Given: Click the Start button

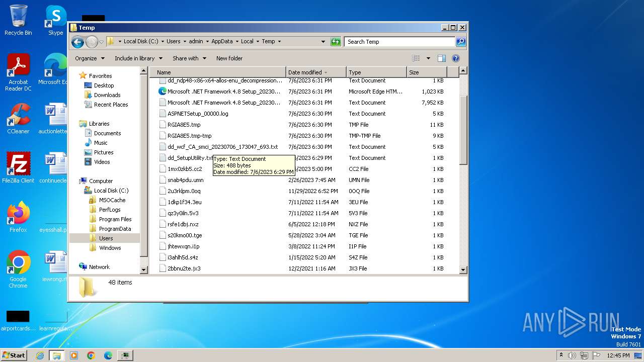Looking at the screenshot, I should click(14, 355).
